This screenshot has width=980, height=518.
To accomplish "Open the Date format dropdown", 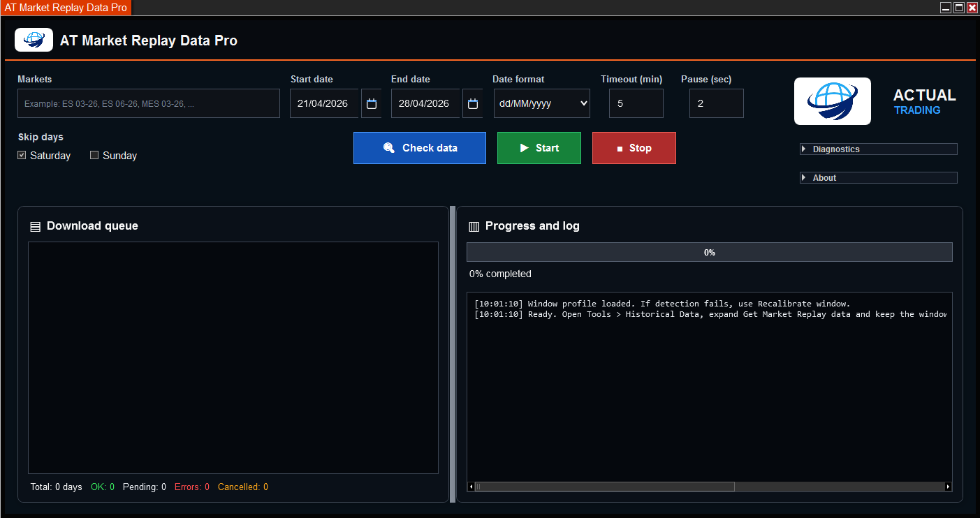I will [542, 103].
